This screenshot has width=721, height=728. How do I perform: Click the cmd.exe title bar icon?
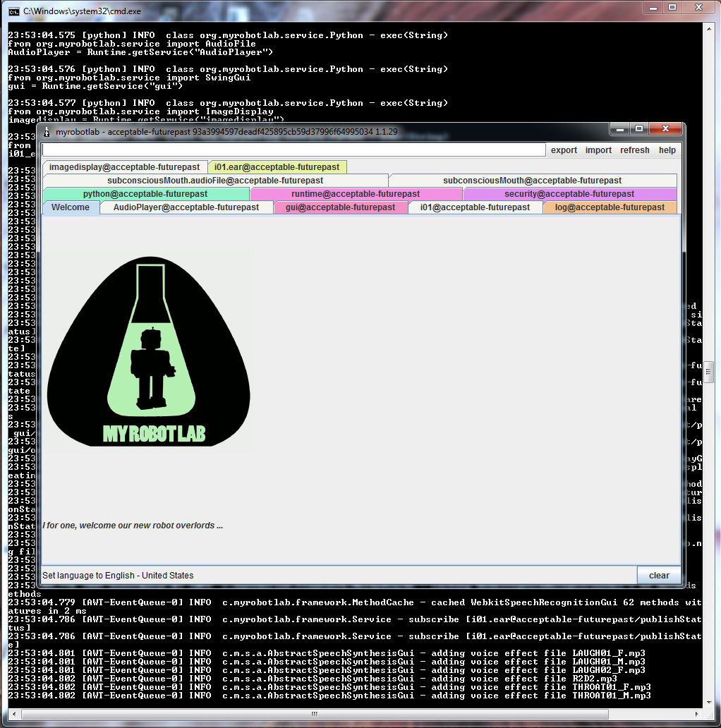click(14, 11)
